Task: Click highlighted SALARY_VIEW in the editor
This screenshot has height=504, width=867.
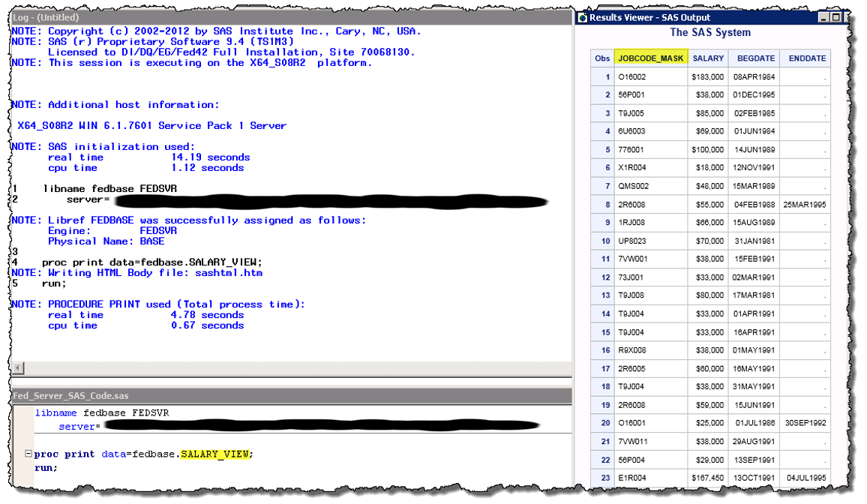Action: [x=215, y=454]
